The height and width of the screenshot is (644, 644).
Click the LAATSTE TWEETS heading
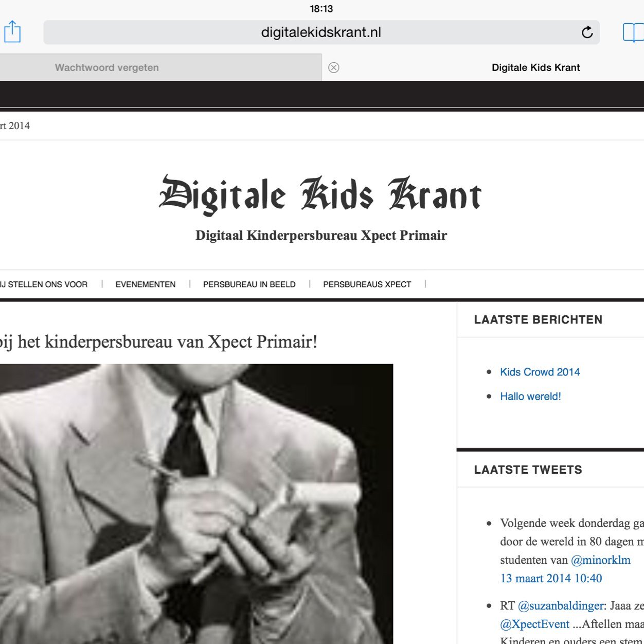(528, 470)
